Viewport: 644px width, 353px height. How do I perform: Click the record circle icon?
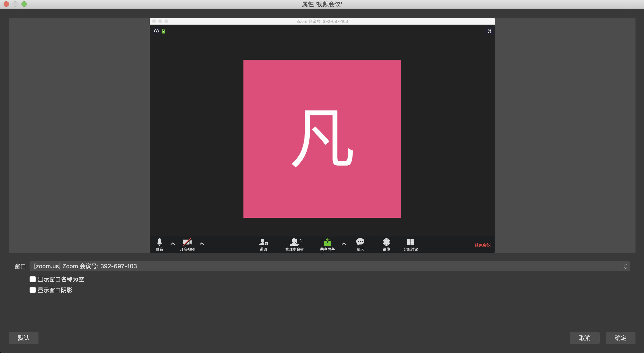point(386,242)
